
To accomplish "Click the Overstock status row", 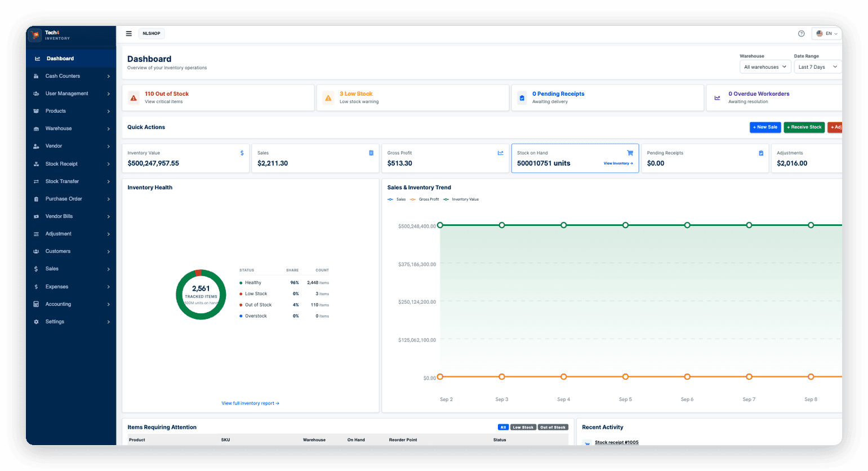I will pos(284,316).
